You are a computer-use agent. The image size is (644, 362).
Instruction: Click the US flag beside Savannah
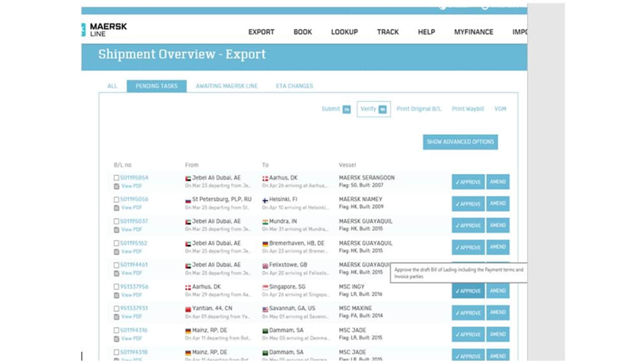tap(265, 309)
